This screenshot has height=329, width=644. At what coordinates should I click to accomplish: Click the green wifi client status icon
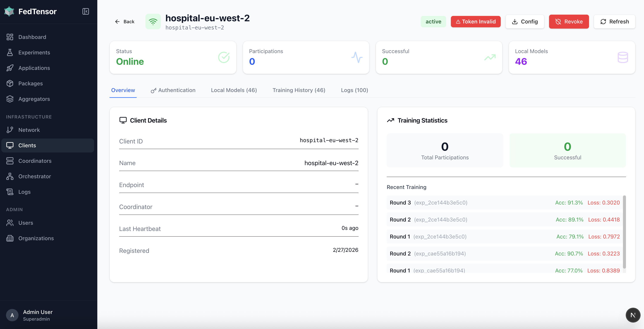click(153, 22)
